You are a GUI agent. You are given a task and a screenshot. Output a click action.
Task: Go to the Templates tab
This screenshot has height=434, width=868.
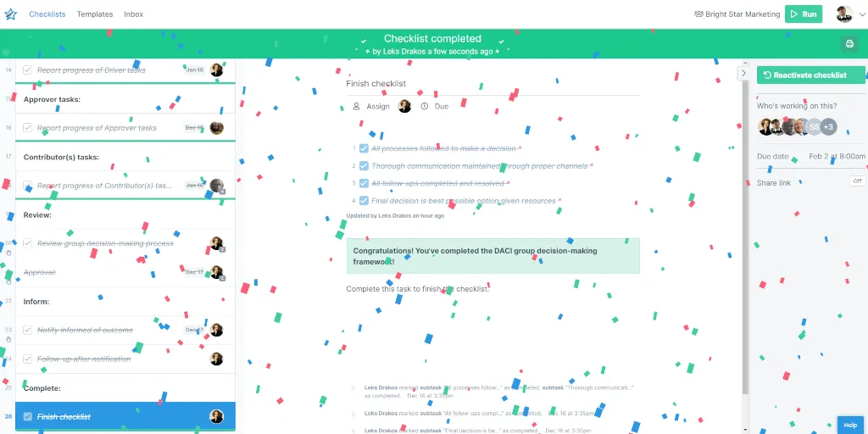95,14
